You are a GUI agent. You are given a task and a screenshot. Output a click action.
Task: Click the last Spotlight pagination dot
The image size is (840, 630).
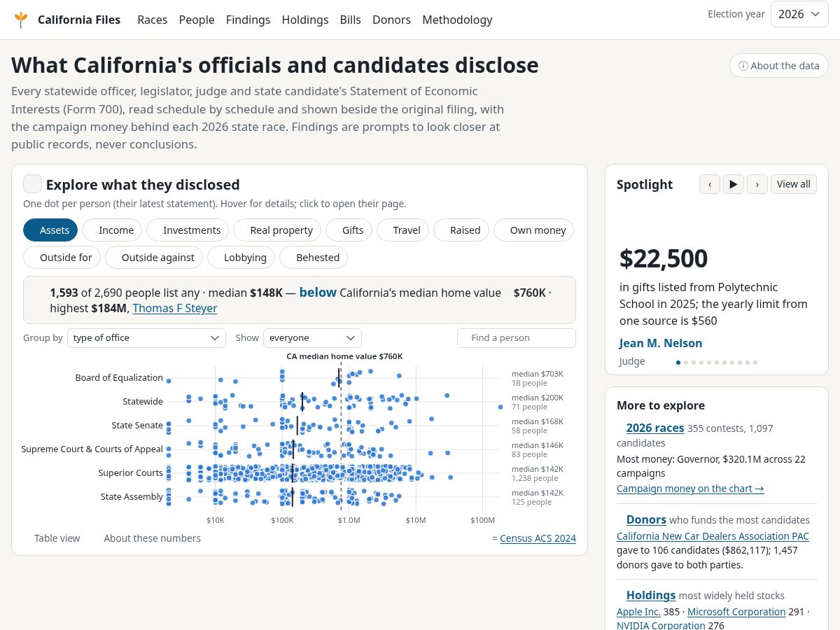755,362
